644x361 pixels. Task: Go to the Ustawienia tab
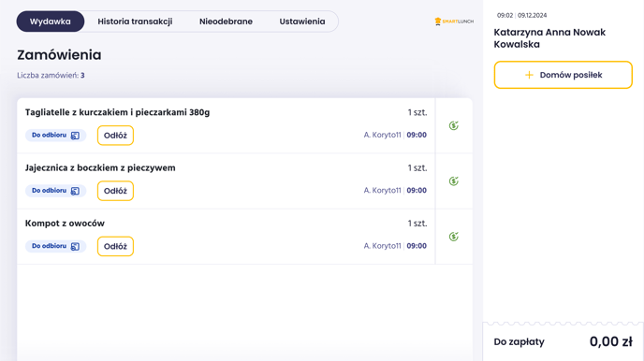pos(302,22)
